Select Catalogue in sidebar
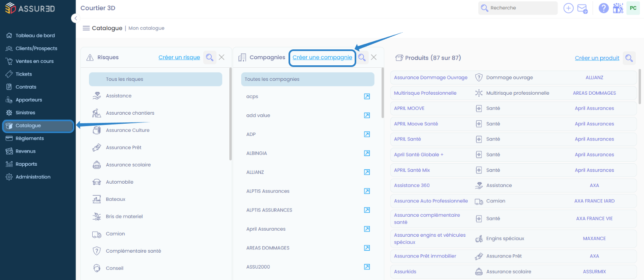 point(38,126)
